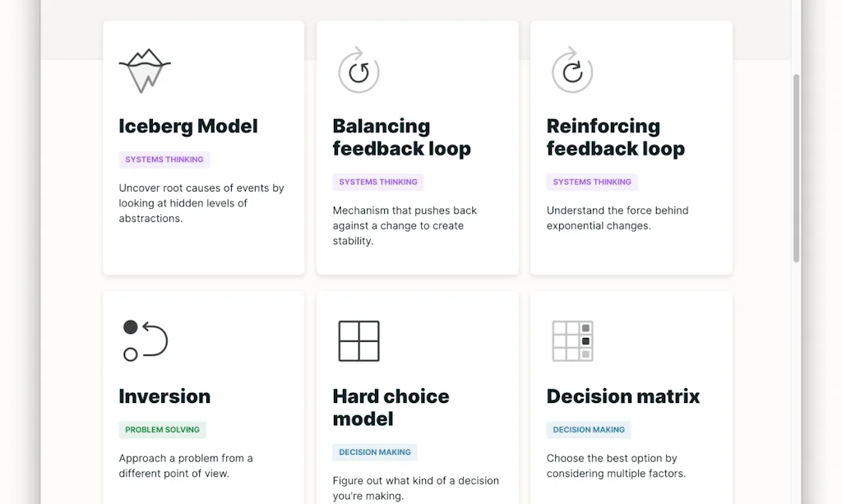Click the Hard choice model title text
Screen dimensions: 842x504
[391, 407]
